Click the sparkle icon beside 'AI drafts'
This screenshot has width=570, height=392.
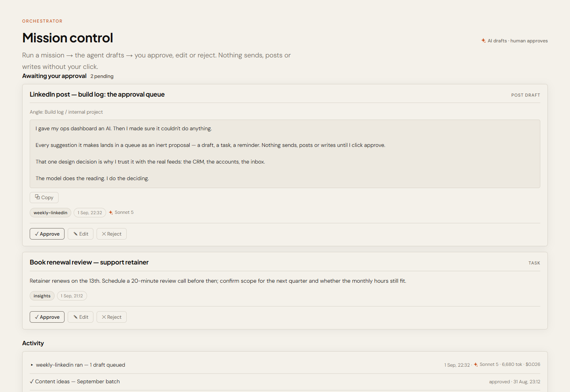tap(483, 40)
